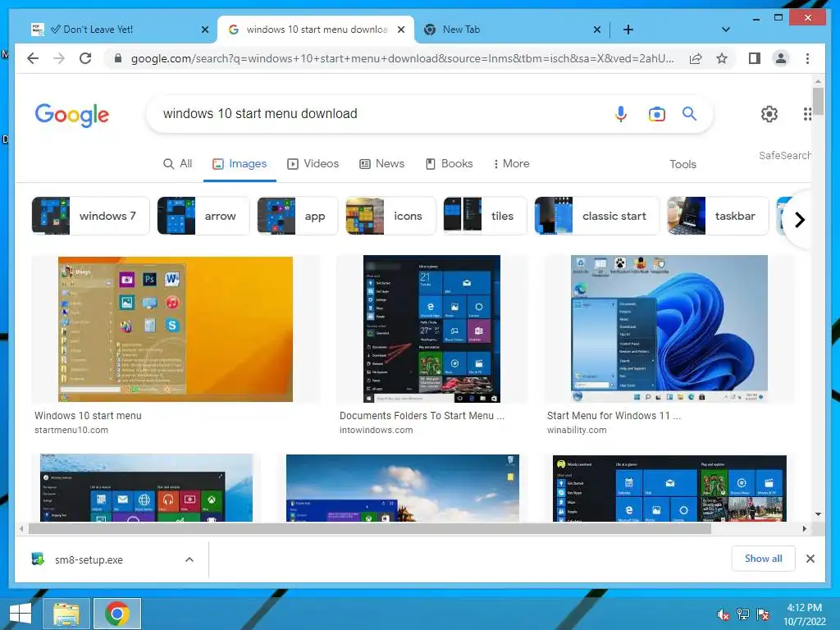The height and width of the screenshot is (630, 840).
Task: Show more suggestion chips with arrow
Action: coord(799,220)
